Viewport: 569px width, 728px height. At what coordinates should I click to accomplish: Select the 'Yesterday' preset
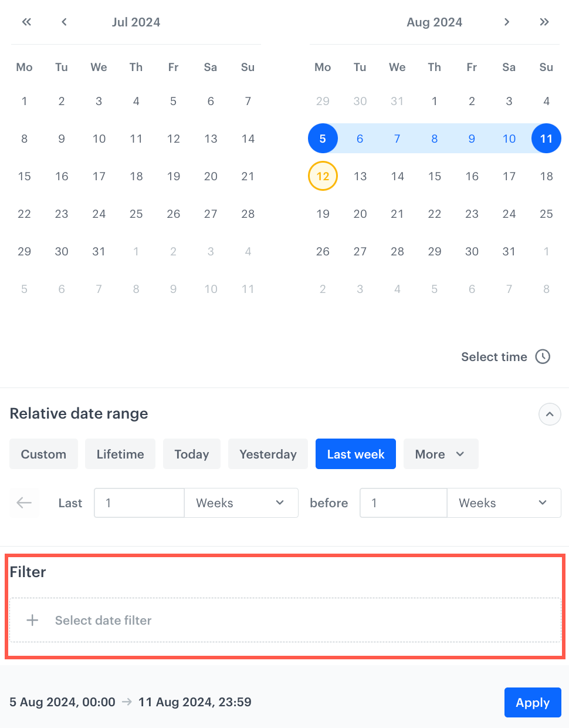coord(267,454)
